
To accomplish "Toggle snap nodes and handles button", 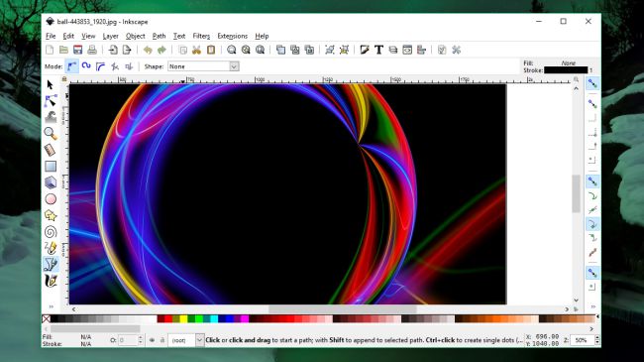I will [x=592, y=181].
